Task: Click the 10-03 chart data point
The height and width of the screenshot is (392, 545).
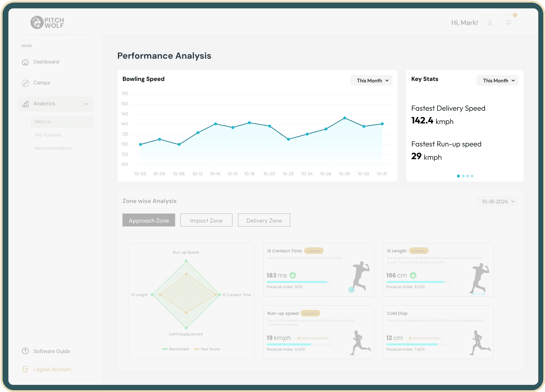Action: click(x=140, y=144)
